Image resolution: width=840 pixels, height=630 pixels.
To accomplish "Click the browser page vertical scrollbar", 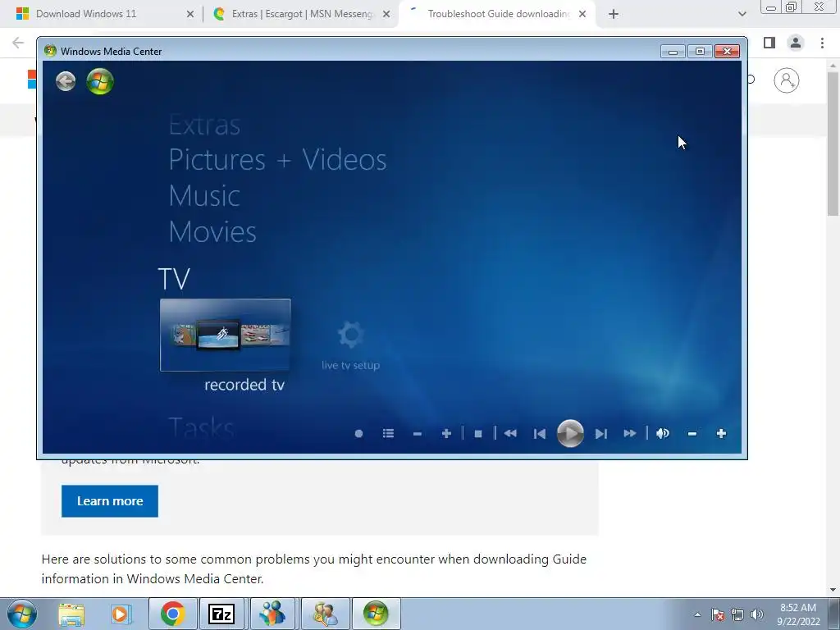I will tap(833, 144).
